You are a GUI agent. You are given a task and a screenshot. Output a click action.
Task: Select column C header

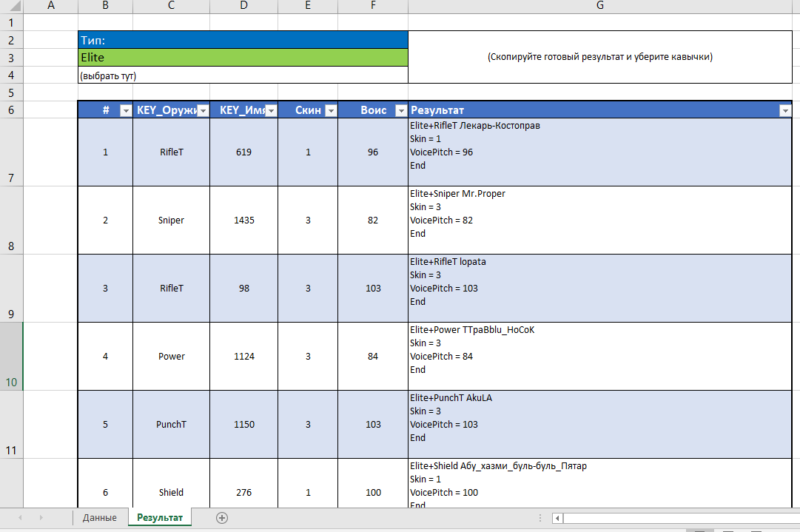[x=172, y=6]
